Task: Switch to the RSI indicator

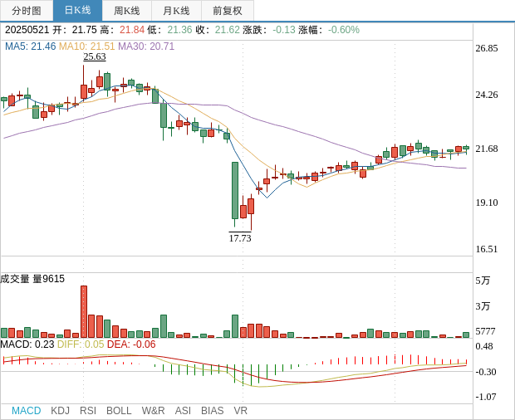Action: tap(88, 411)
